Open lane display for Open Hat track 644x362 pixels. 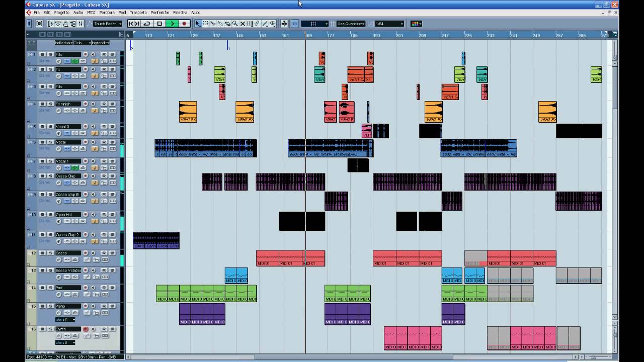[113, 222]
